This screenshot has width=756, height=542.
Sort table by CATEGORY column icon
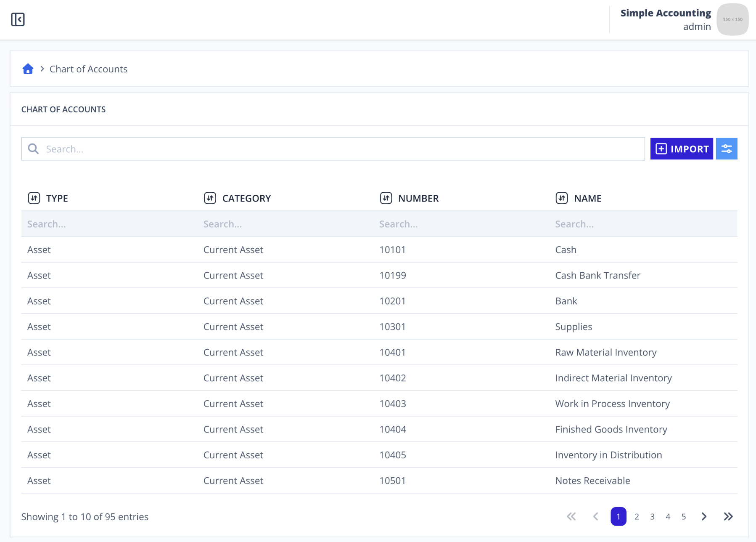[210, 198]
